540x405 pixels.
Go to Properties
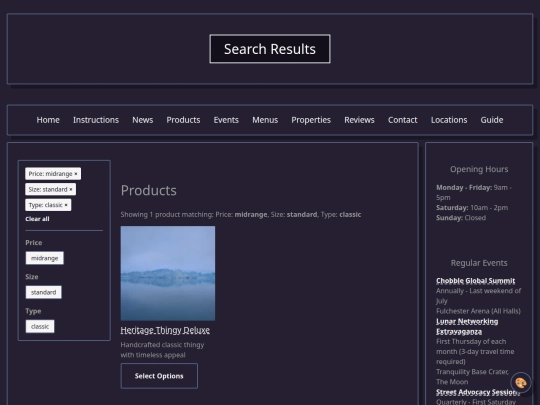311,120
